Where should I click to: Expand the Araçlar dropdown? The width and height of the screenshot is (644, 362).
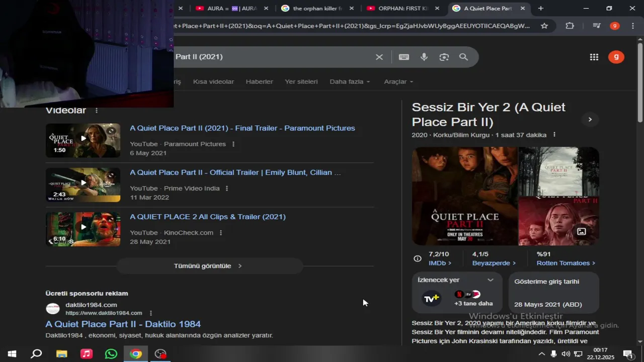click(x=398, y=82)
